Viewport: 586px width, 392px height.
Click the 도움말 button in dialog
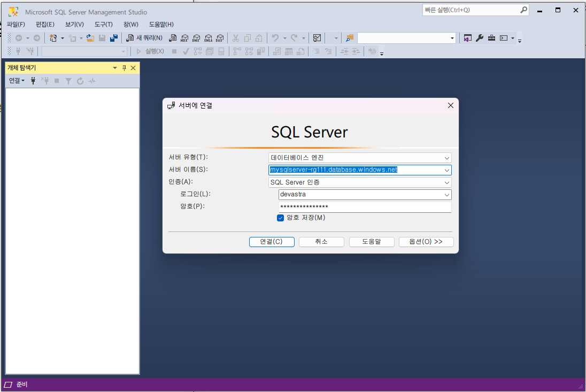372,242
